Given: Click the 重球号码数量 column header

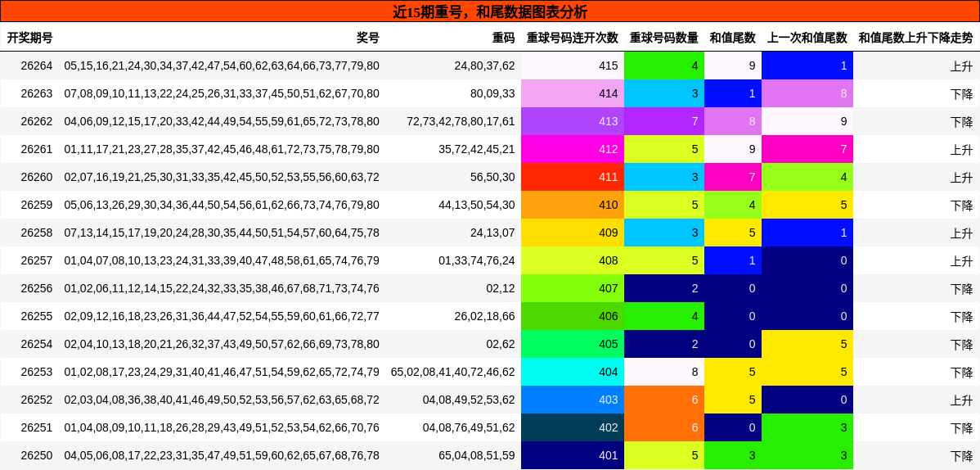Looking at the screenshot, I should 663,38.
